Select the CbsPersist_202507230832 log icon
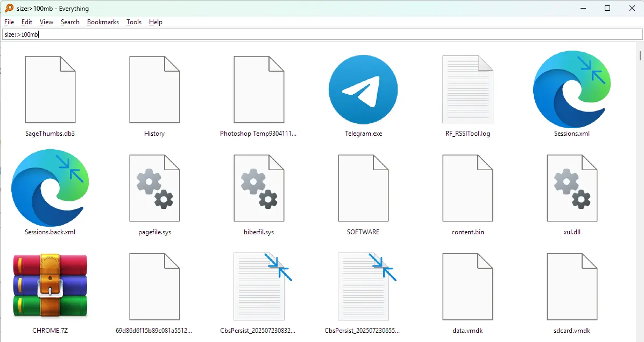The image size is (644, 342). (262, 287)
